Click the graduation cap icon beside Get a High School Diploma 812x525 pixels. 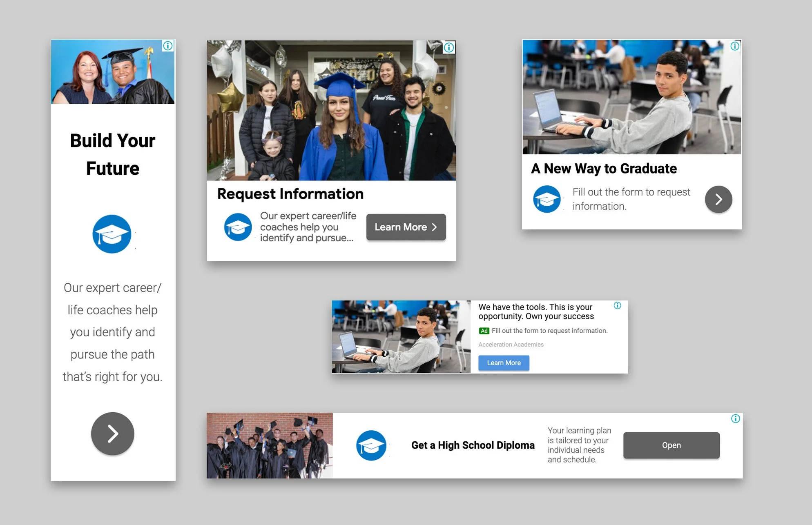[x=371, y=445]
